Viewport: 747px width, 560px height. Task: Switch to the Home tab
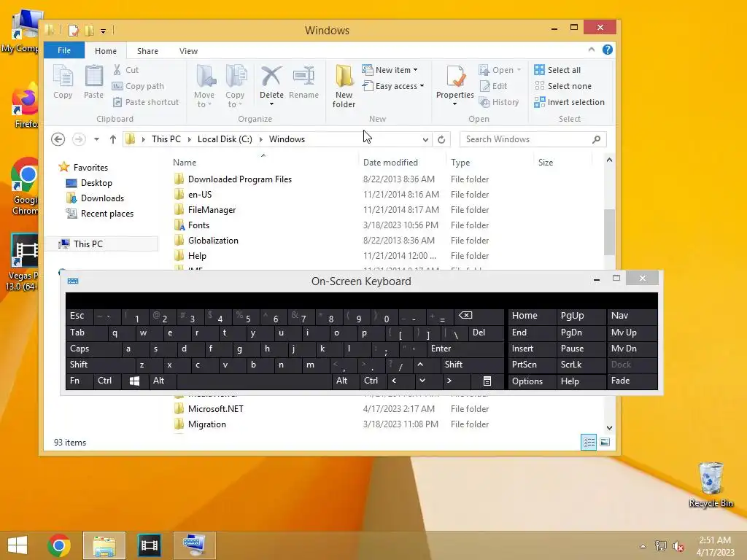coord(106,51)
